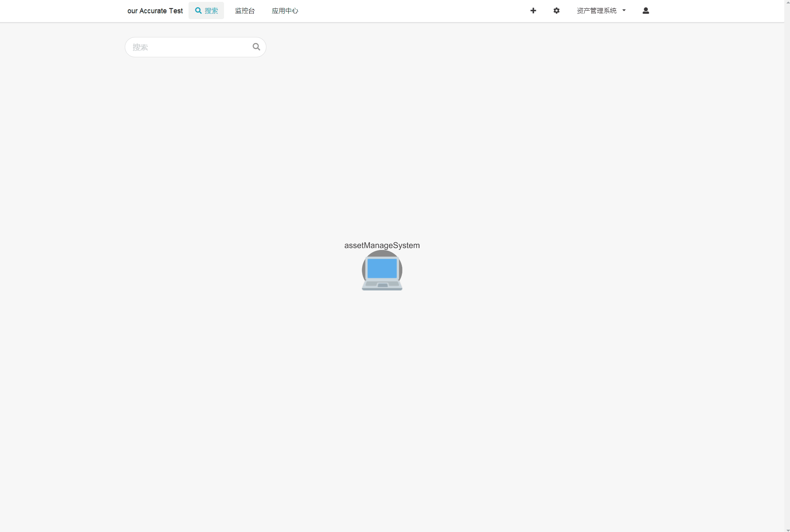This screenshot has width=790, height=532.
Task: Go to 应用中心 in navbar
Action: pyautogui.click(x=285, y=11)
